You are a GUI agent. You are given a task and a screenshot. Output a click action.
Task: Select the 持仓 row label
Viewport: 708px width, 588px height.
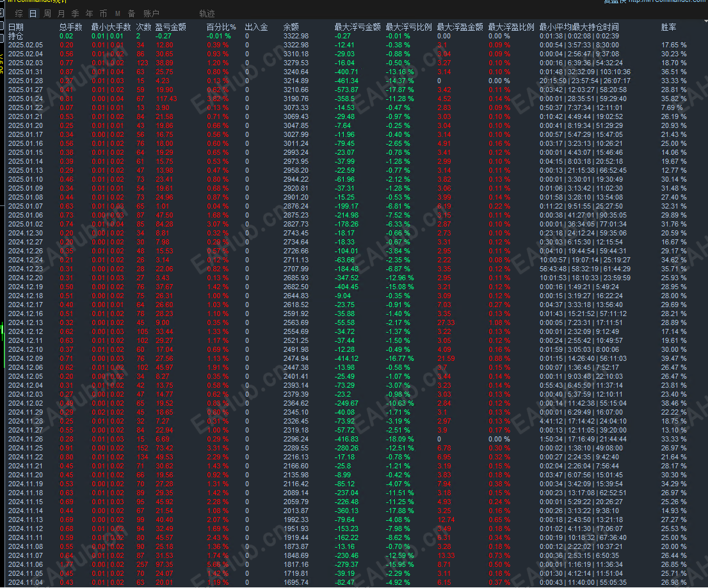16,36
